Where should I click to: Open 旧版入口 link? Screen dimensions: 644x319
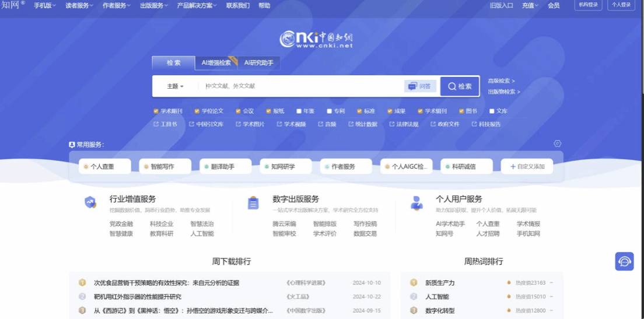(502, 6)
